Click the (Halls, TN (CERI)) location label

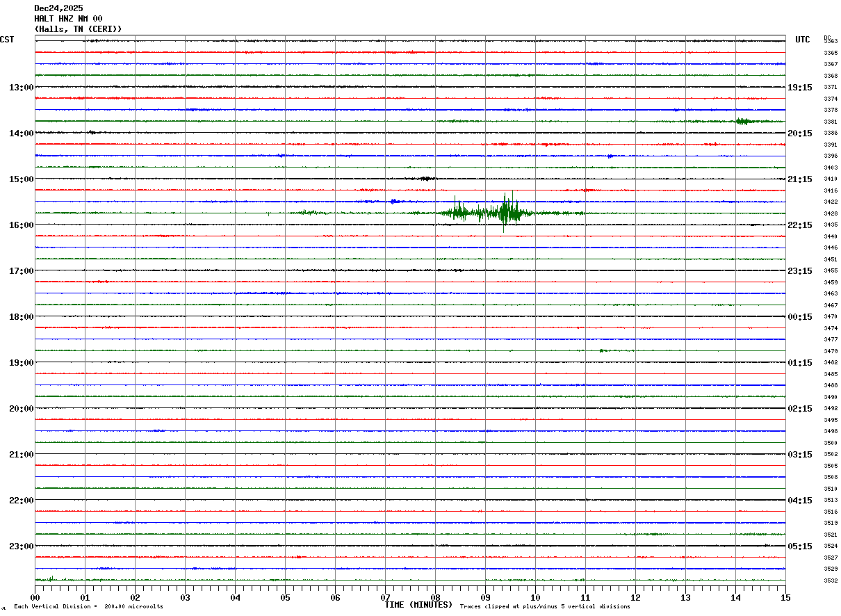coord(78,29)
